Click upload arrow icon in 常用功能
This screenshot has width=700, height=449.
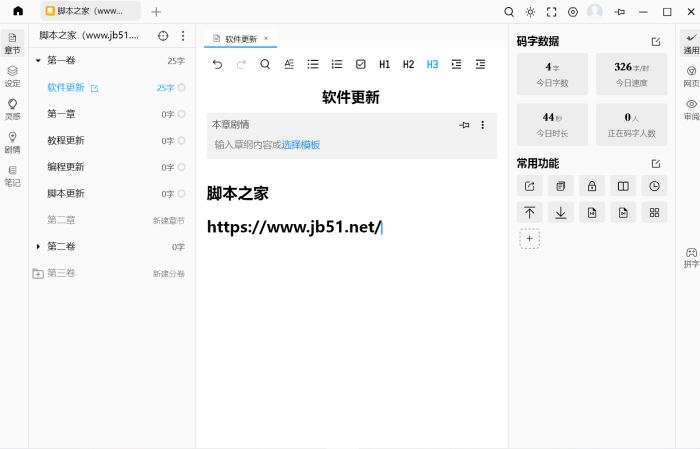click(x=529, y=212)
